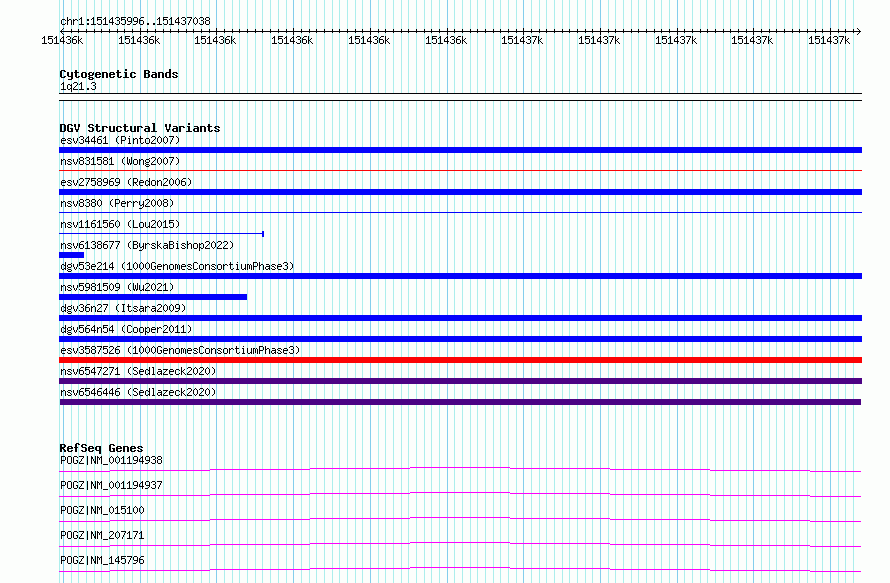Click the DGV Structural Variants track title
The image size is (890, 583).
pyautogui.click(x=140, y=128)
